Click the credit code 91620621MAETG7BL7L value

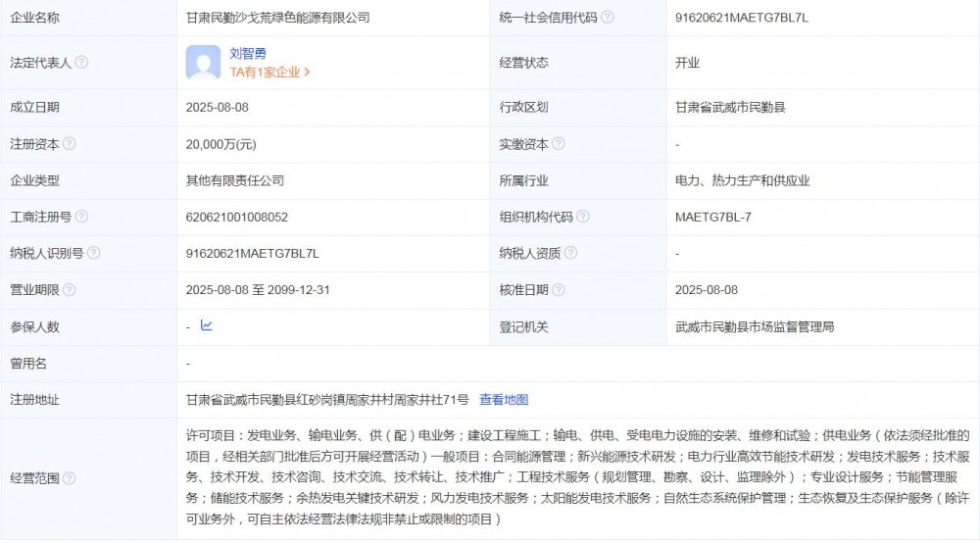742,18
